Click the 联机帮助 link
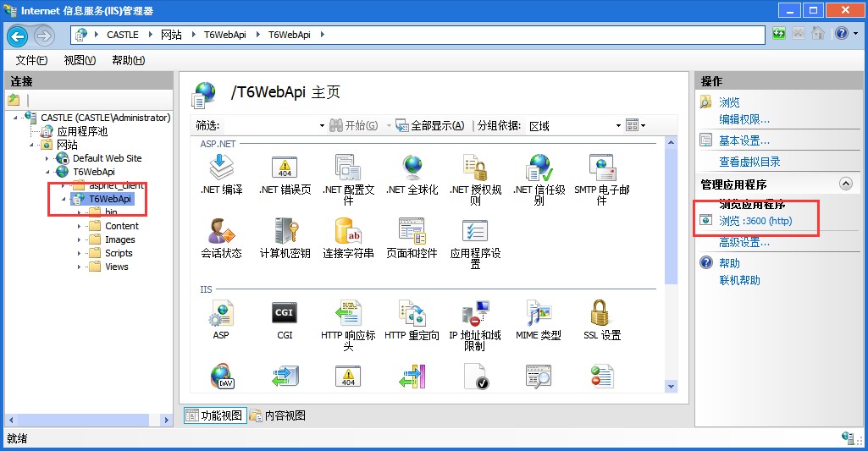This screenshot has width=868, height=451. 739,280
